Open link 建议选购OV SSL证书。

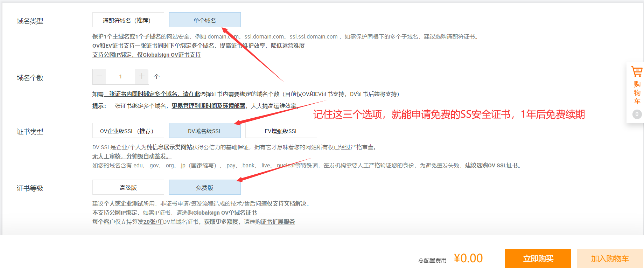pos(494,165)
